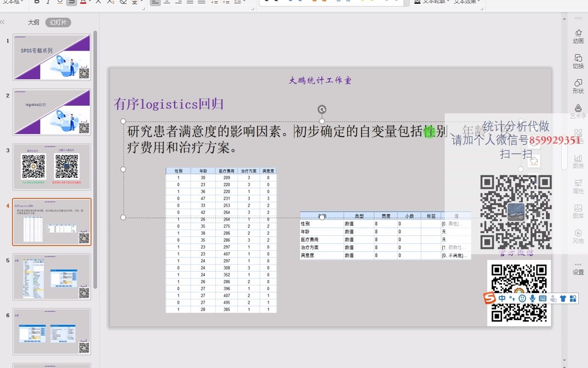Toggle subscript x2 formatting

pos(111,2)
